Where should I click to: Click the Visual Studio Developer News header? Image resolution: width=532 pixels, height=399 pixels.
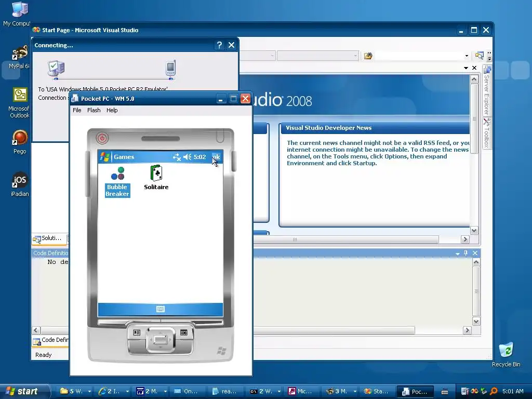click(x=328, y=128)
